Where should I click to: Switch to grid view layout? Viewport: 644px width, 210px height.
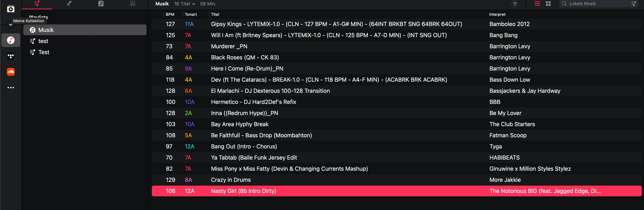(x=548, y=4)
